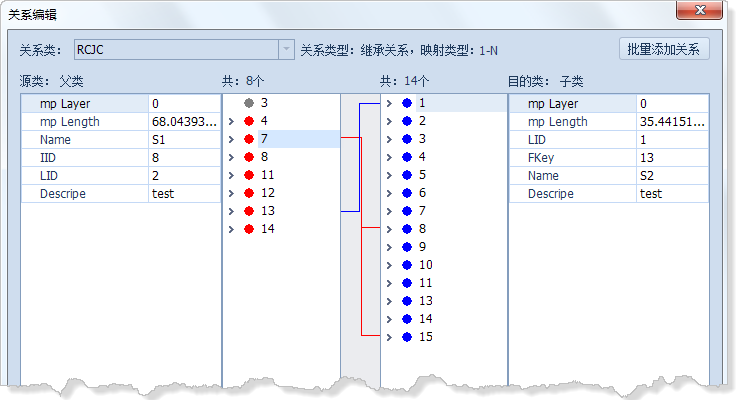736x400 pixels.
Task: Expand target tree item 8
Action: tap(389, 229)
